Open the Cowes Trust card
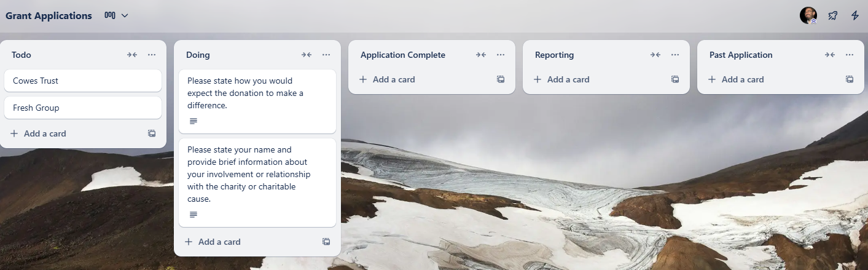This screenshot has height=270, width=868. [83, 81]
